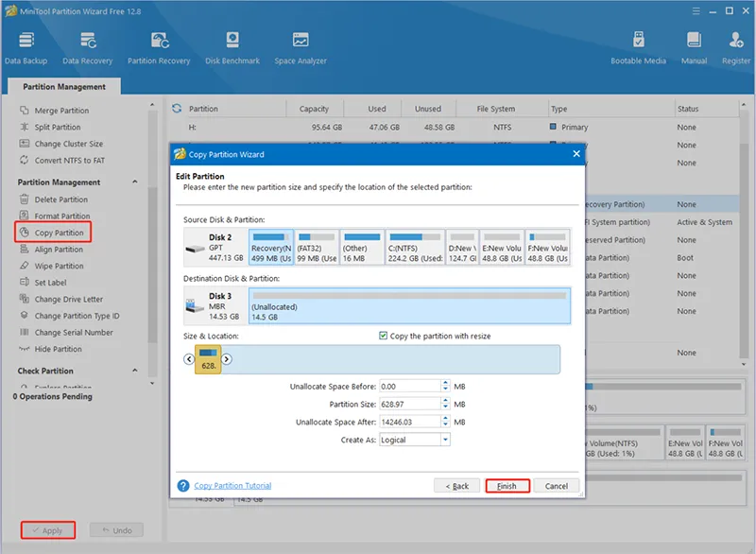Collapse the Partition Management sidebar section
This screenshot has width=756, height=554.
pos(135,182)
